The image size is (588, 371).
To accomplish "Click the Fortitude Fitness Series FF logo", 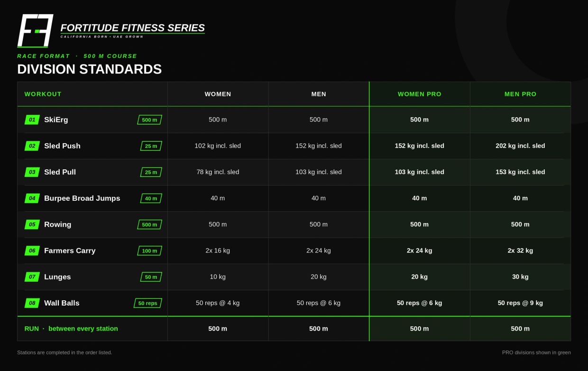I will pos(35,31).
